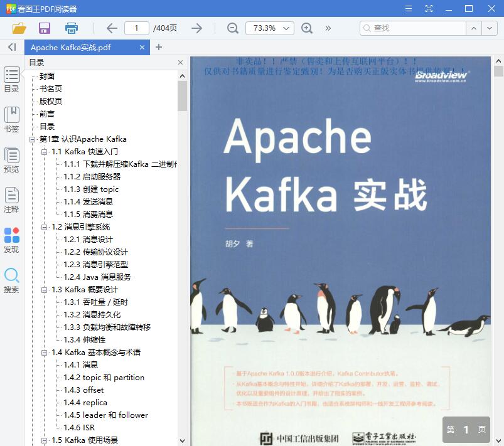Find previous search result arrow

click(x=474, y=28)
